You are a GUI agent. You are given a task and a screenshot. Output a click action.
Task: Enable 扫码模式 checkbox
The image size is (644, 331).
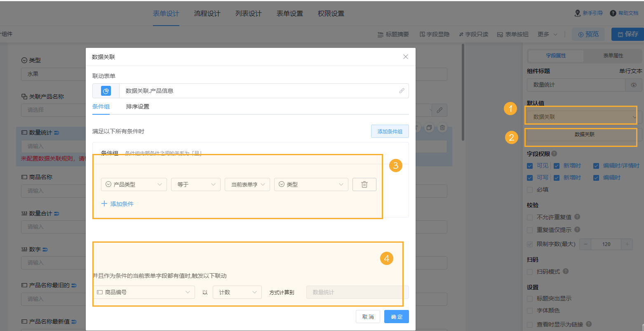pyautogui.click(x=530, y=272)
